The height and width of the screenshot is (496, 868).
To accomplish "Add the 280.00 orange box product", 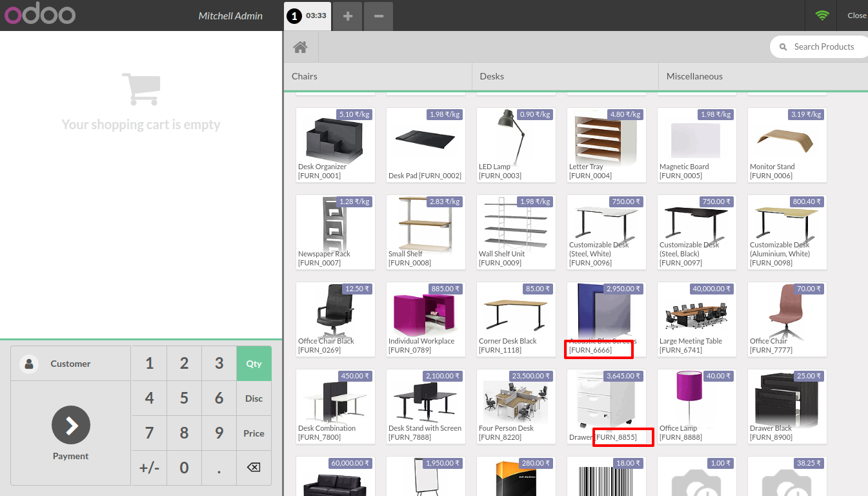I will point(516,477).
